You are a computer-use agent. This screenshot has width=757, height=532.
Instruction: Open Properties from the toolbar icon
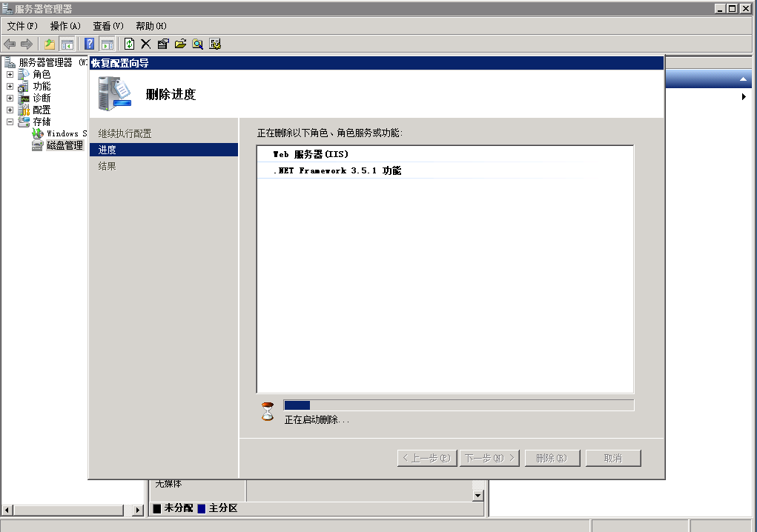(163, 44)
